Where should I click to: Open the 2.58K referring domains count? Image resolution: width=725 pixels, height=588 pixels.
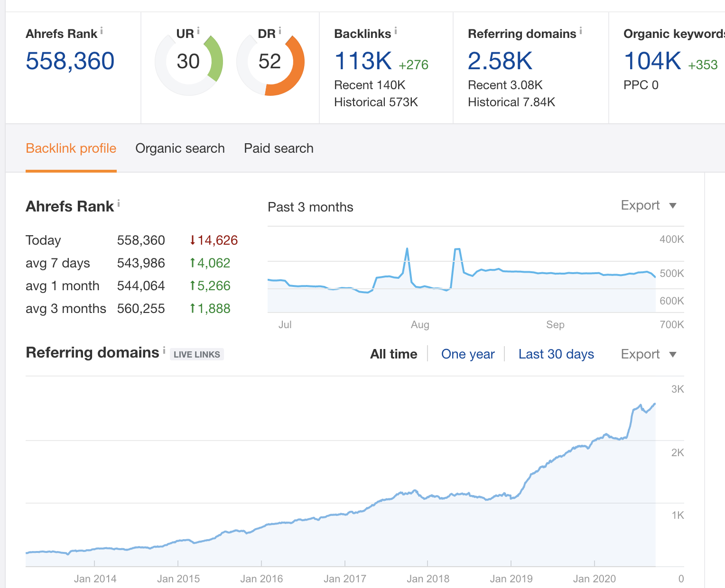[x=500, y=61]
